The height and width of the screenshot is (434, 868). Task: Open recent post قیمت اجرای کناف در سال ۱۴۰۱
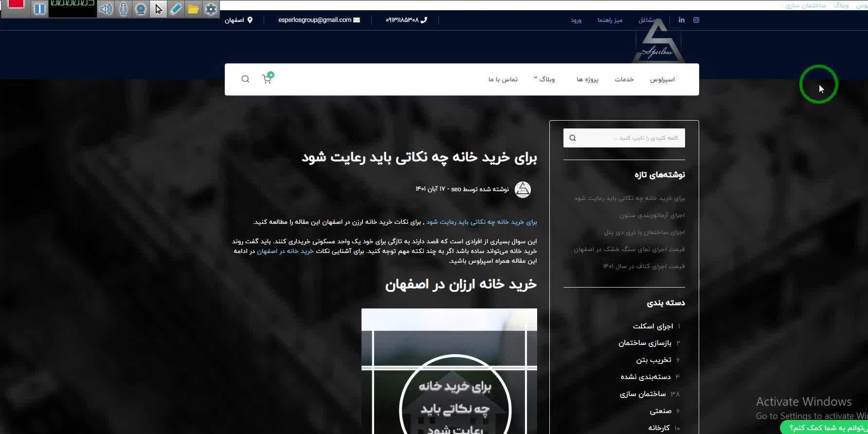click(x=644, y=266)
